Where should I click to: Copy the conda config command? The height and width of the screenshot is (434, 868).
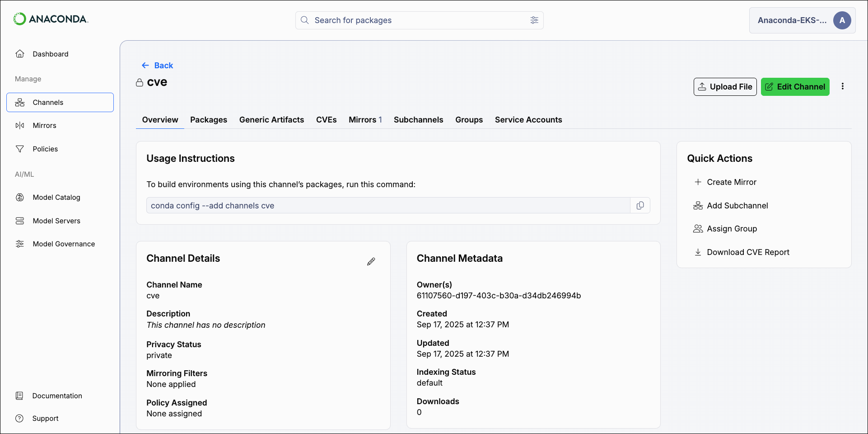[640, 206]
